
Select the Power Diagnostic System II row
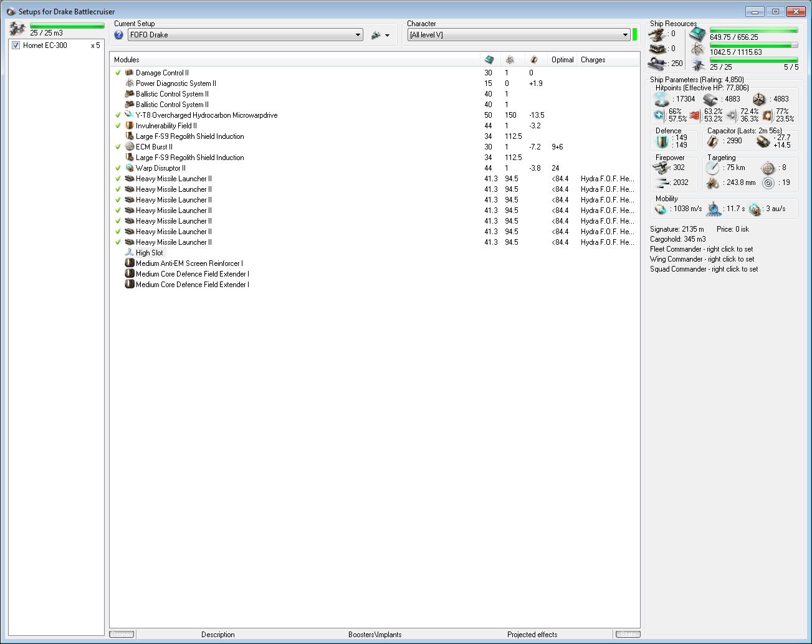[x=375, y=83]
